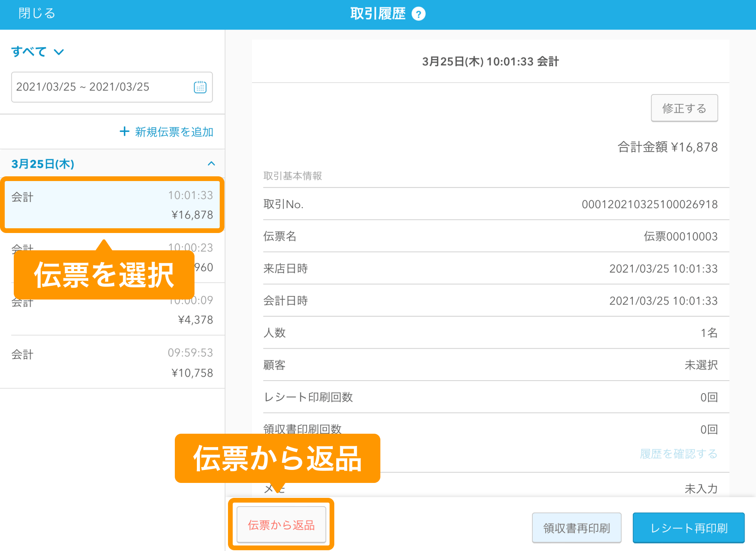Click the plus icon next to 新規伝票を追加
756x551 pixels.
tap(124, 132)
